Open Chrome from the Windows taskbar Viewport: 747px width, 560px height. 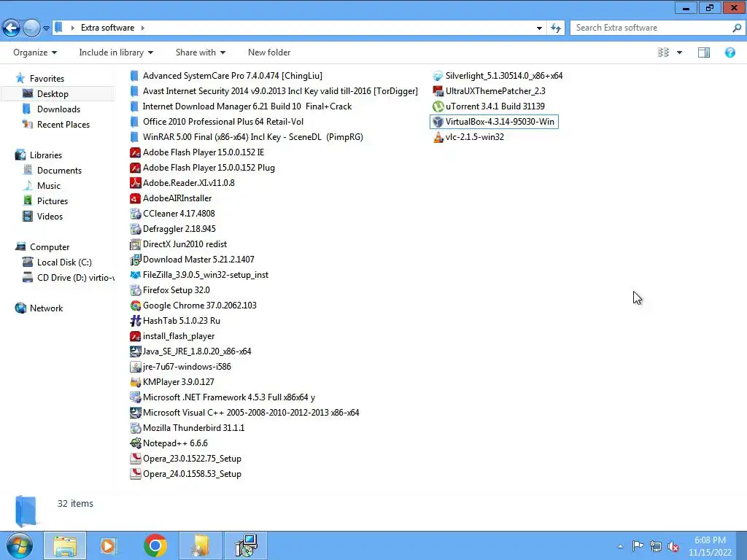click(155, 545)
